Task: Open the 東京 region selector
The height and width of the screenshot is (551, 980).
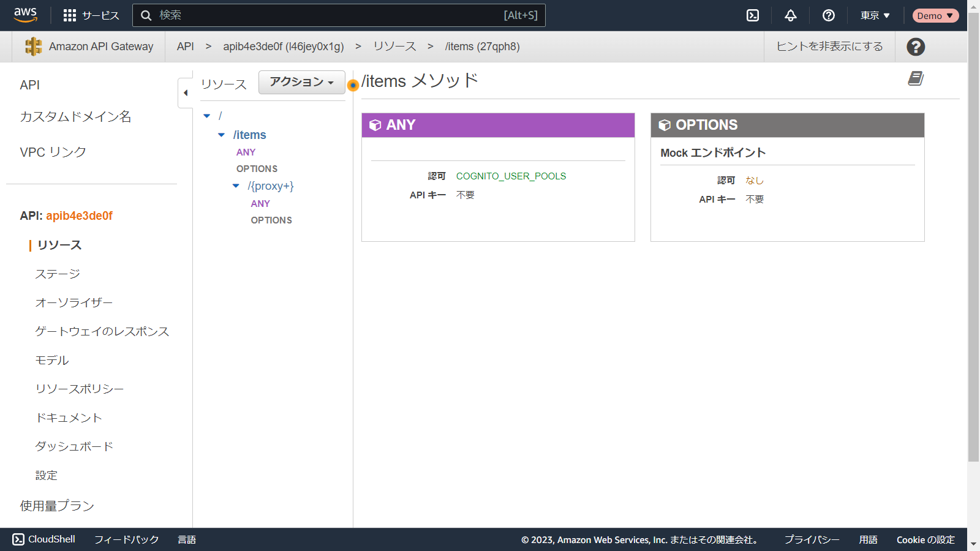Action: click(x=875, y=15)
